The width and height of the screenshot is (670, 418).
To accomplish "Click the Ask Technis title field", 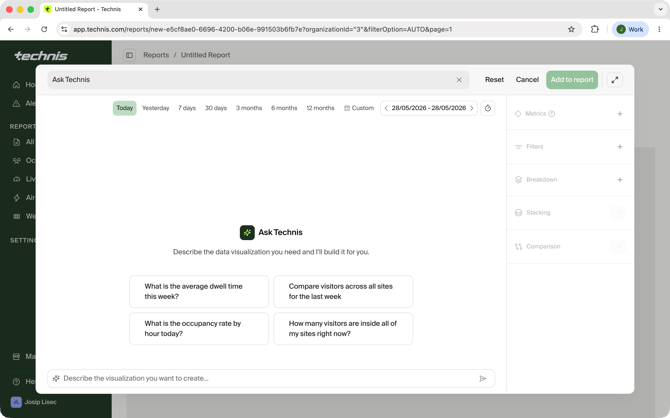I will pos(258,80).
